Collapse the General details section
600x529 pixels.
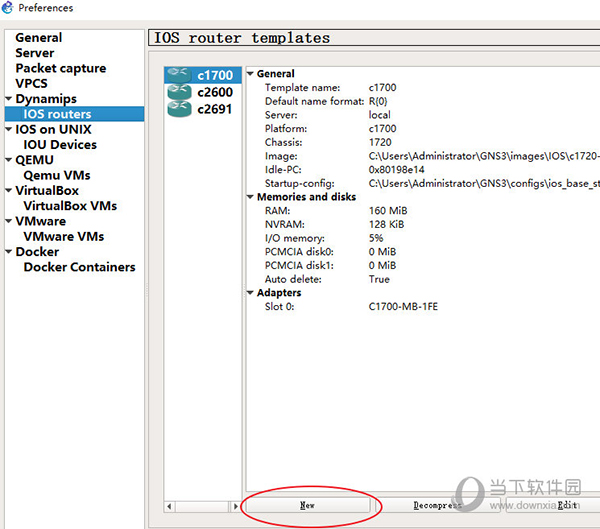point(250,73)
